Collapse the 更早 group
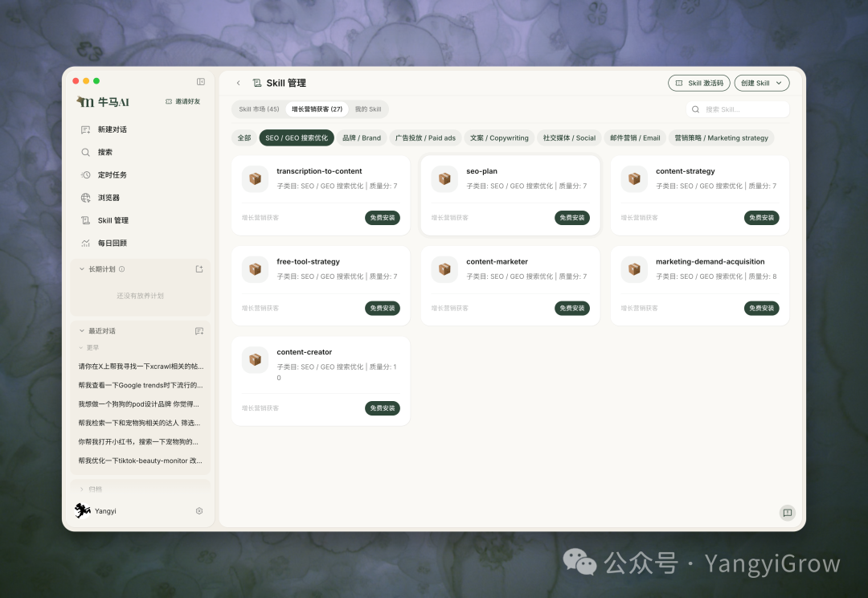Screen dimensions: 868x598 pos(81,348)
